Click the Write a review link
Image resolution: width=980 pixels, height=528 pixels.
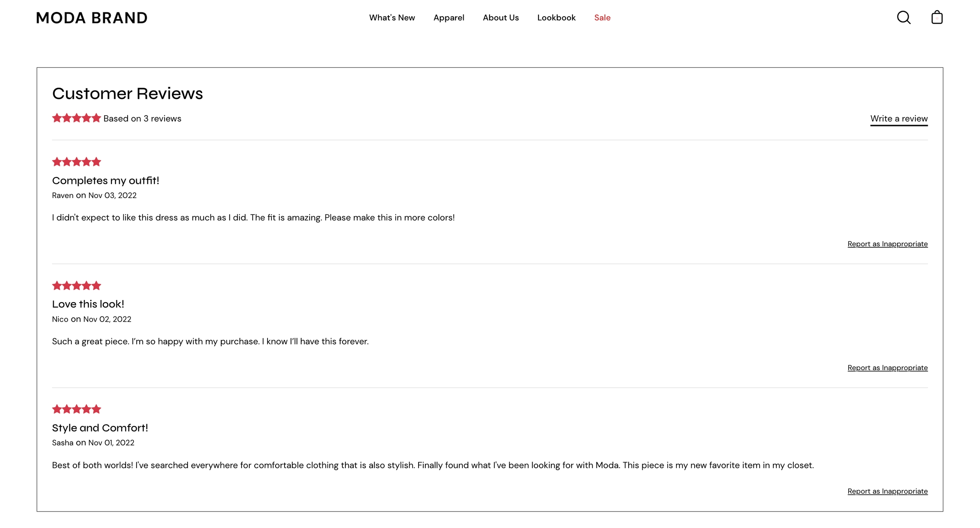[x=899, y=119]
